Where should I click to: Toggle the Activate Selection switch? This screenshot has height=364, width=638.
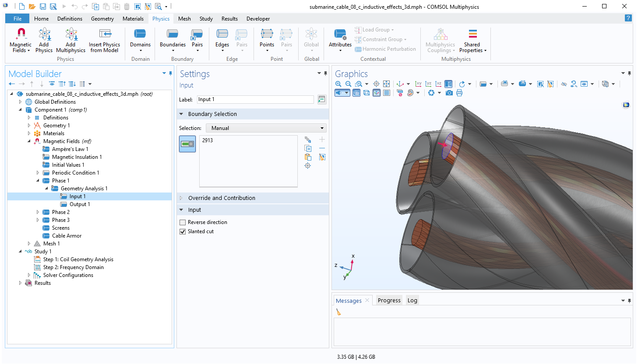187,144
